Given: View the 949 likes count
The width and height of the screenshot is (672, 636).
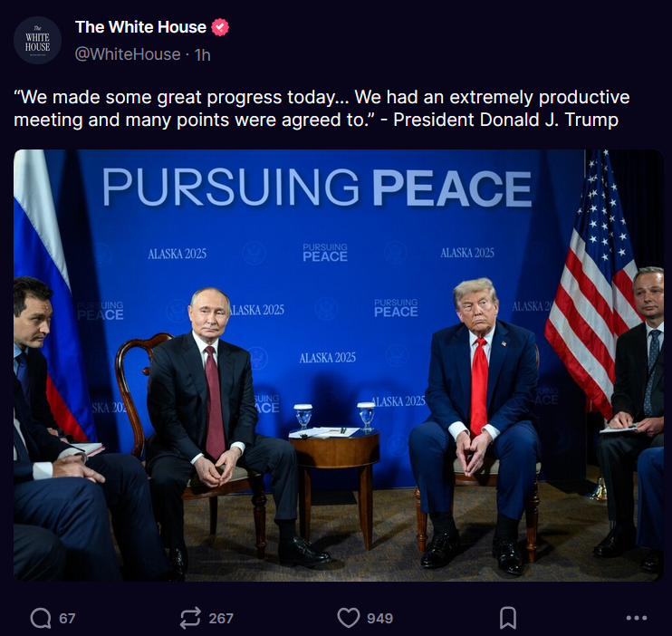Looking at the screenshot, I should click(379, 618).
